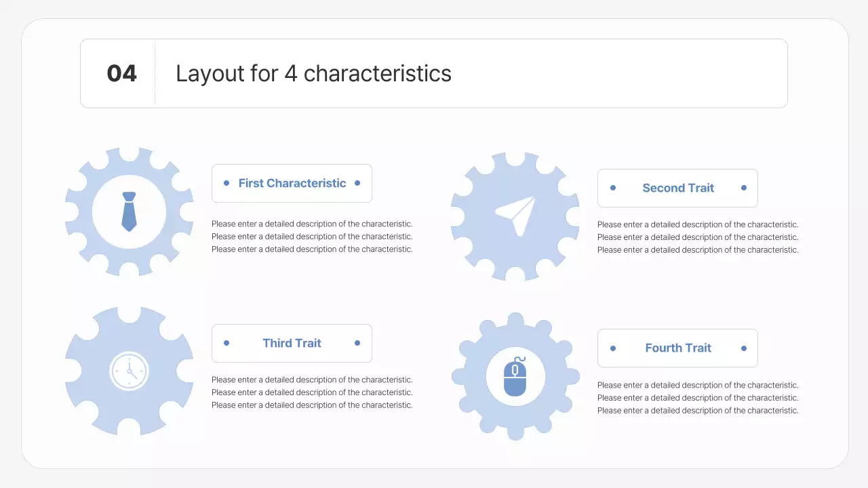Viewport: 868px width, 488px height.
Task: Click description text under Third Trait
Action: coord(312,392)
